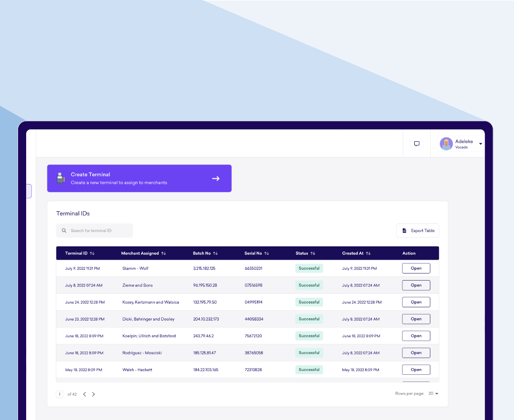514x420 pixels.
Task: Sort by Status column arrows
Action: coord(313,253)
